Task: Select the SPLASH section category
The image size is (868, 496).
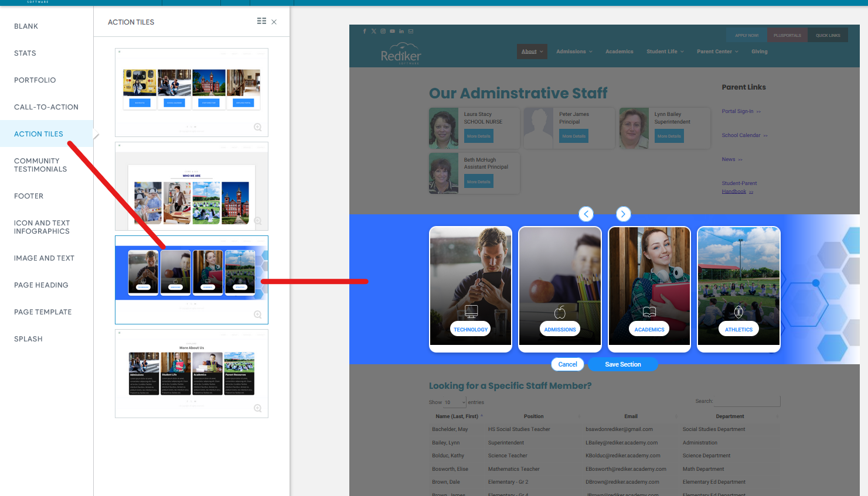Action: click(x=28, y=339)
